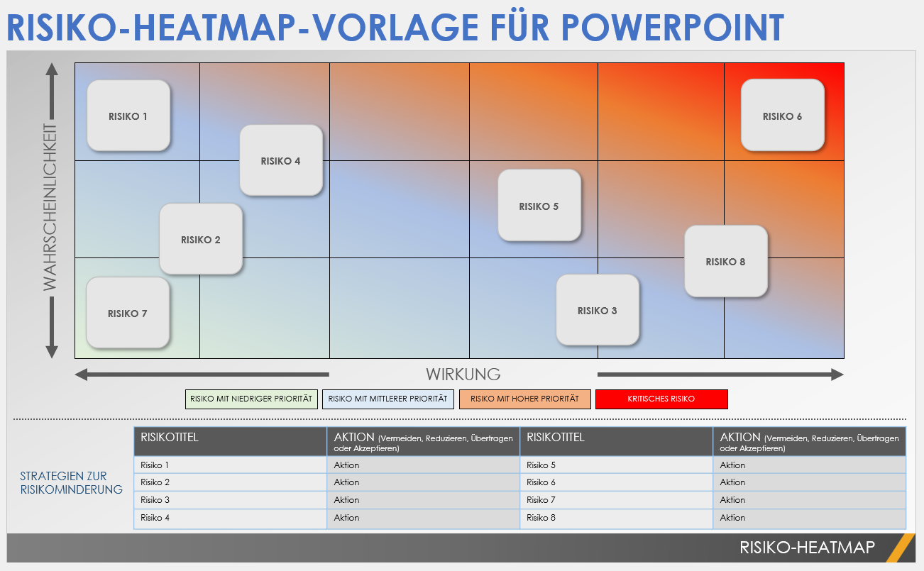924x571 pixels.
Task: Click the Strategien zur Risikominderung label
Action: pyautogui.click(x=71, y=482)
